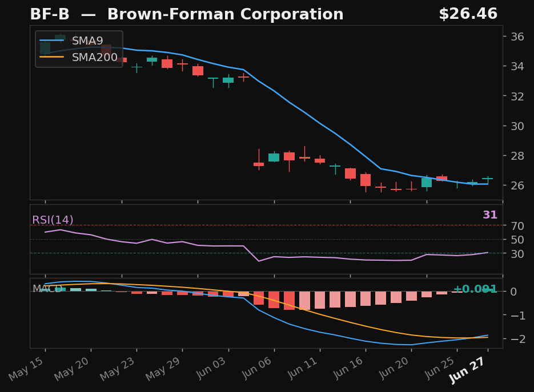Click the BF-B ticker symbol in the title
Viewport: 534px width, 392px height.
(50, 14)
